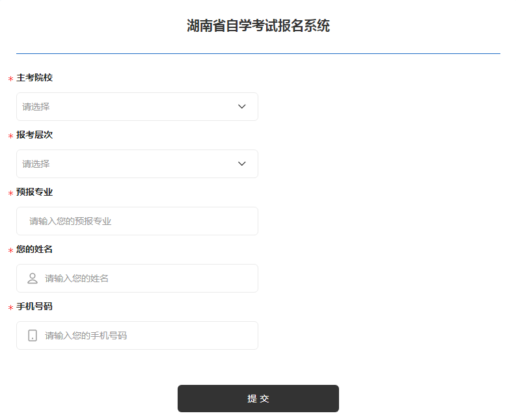
Task: Click the red asterisk beside 主考院校
Action: pyautogui.click(x=10, y=79)
